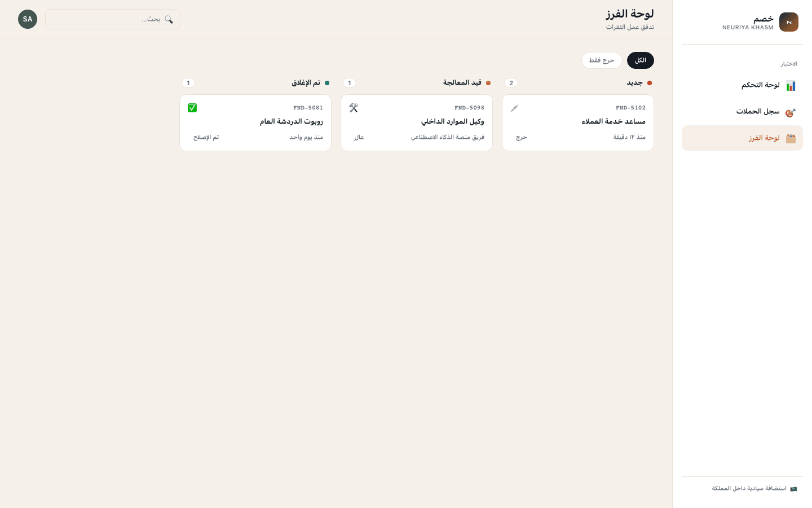The height and width of the screenshot is (508, 812).
Task: Click the جديد column heading
Action: pyautogui.click(x=635, y=83)
